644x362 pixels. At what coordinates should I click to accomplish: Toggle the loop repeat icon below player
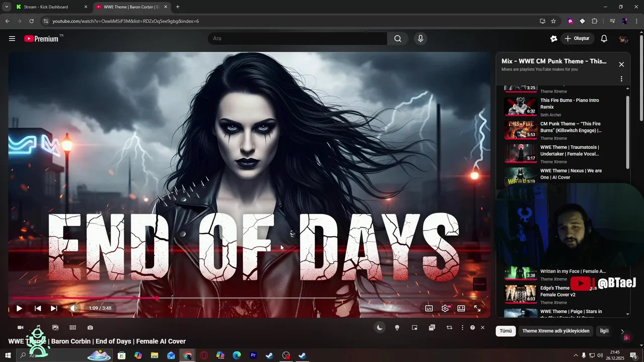[449, 328]
